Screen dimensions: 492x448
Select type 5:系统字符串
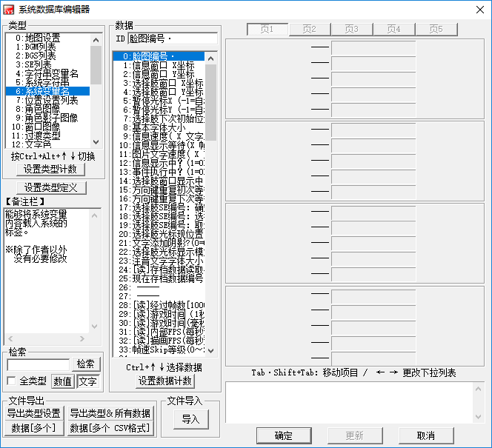click(47, 82)
